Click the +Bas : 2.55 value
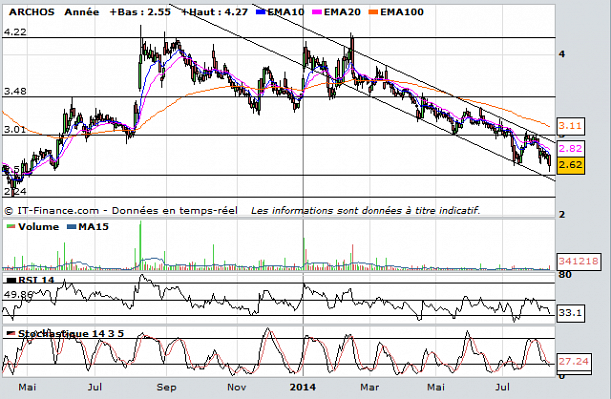This screenshot has width=611, height=399. click(140, 12)
